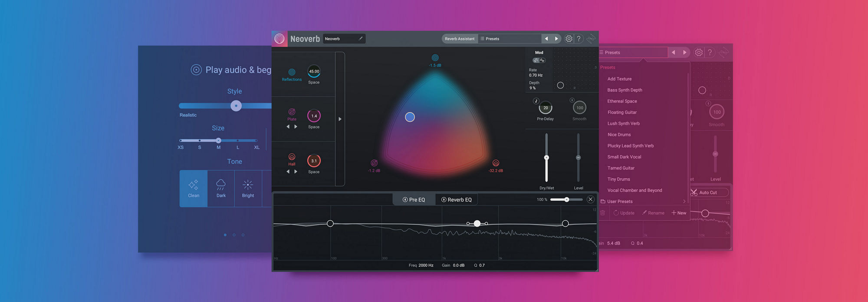Switch to Reverb EQ tab

click(457, 199)
